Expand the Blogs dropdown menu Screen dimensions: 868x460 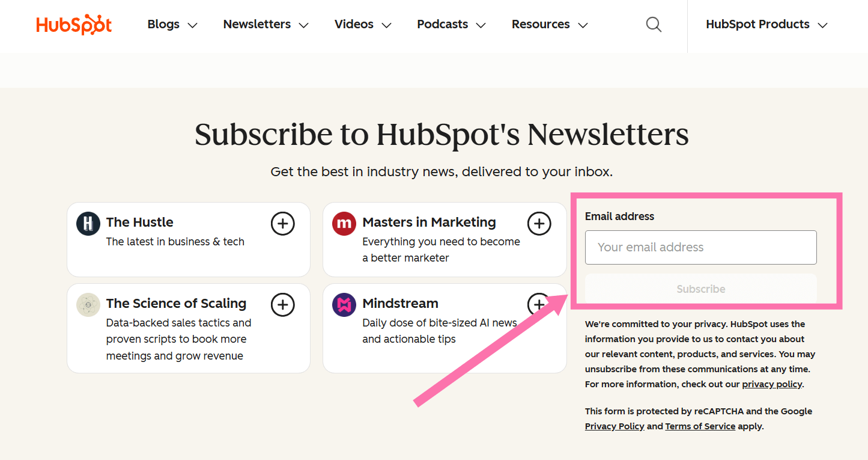coord(172,25)
